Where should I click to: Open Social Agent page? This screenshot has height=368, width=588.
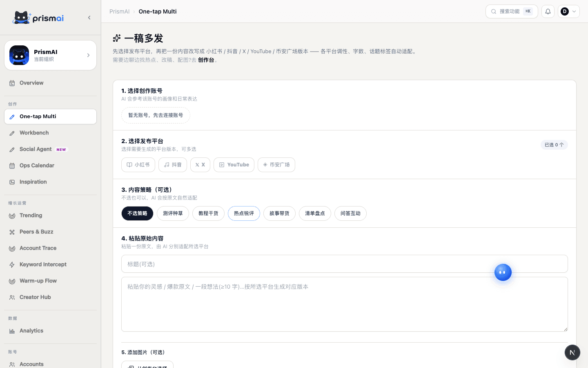(50, 149)
